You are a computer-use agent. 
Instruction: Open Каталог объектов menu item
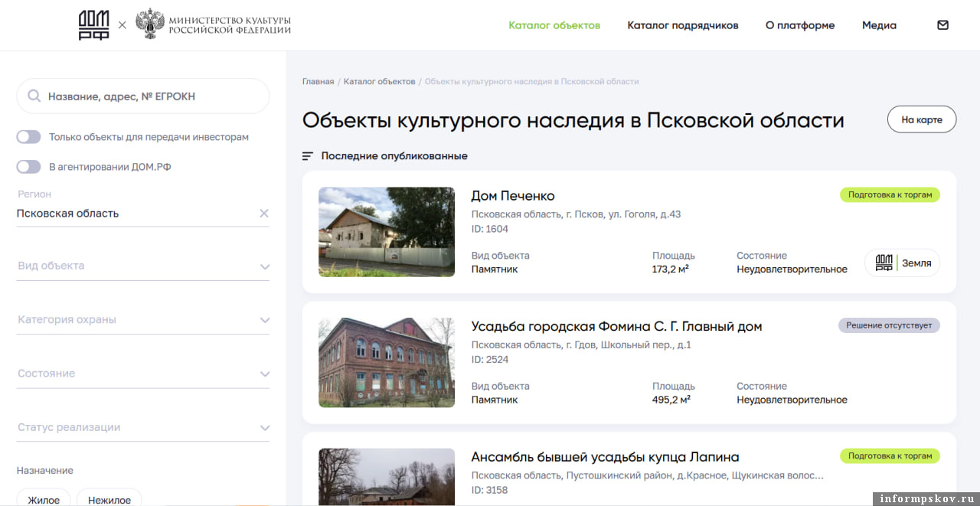pyautogui.click(x=554, y=25)
